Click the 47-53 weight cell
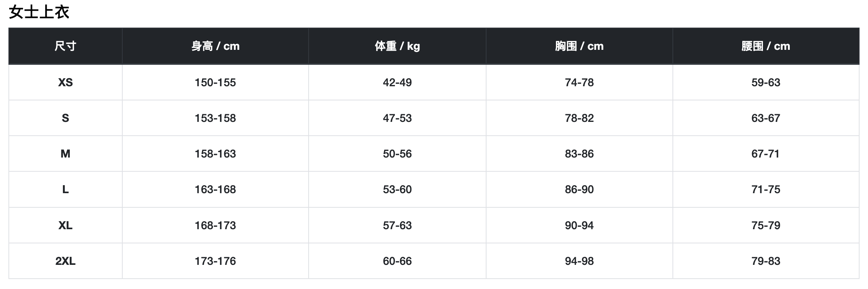Viewport: 868px width, 289px height. click(x=397, y=118)
